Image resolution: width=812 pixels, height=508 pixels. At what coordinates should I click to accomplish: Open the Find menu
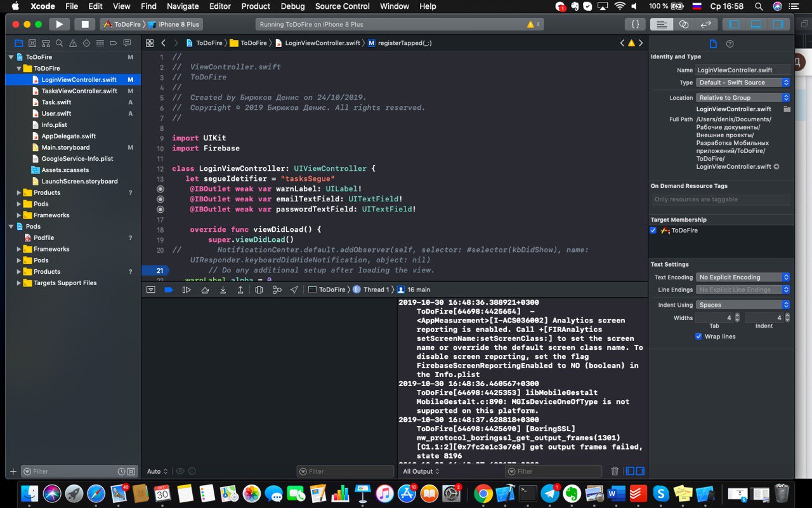(148, 6)
